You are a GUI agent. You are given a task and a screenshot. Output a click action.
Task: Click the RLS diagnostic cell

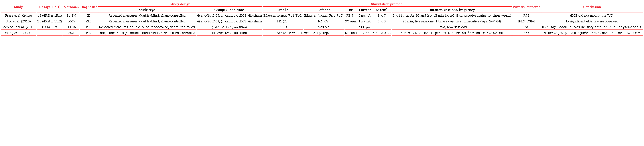(x=89, y=21)
